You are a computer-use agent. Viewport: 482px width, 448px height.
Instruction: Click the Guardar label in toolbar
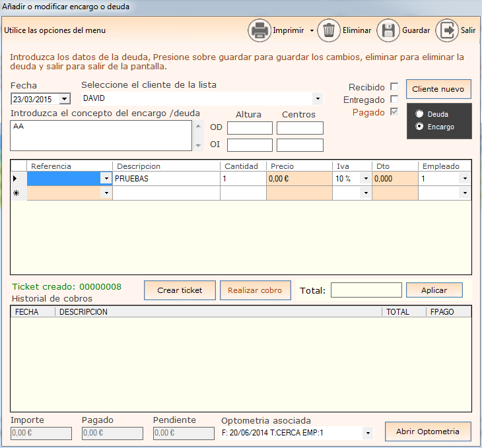[x=416, y=30]
